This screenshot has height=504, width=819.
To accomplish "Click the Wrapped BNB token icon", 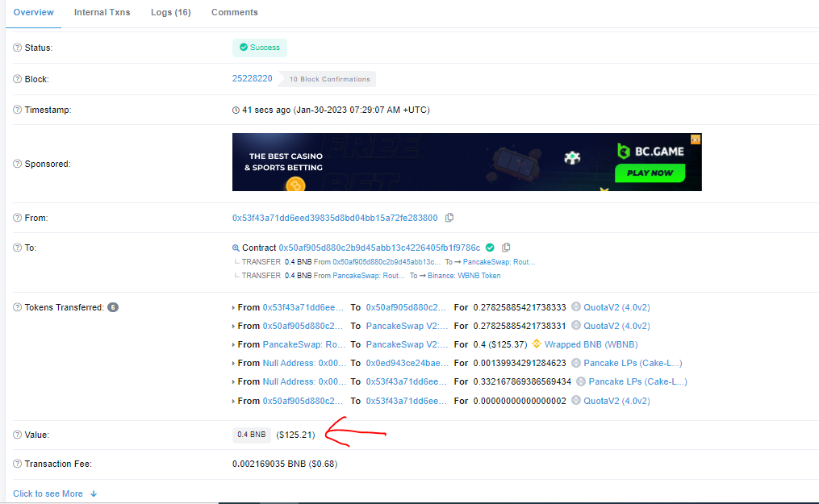I will coord(537,344).
